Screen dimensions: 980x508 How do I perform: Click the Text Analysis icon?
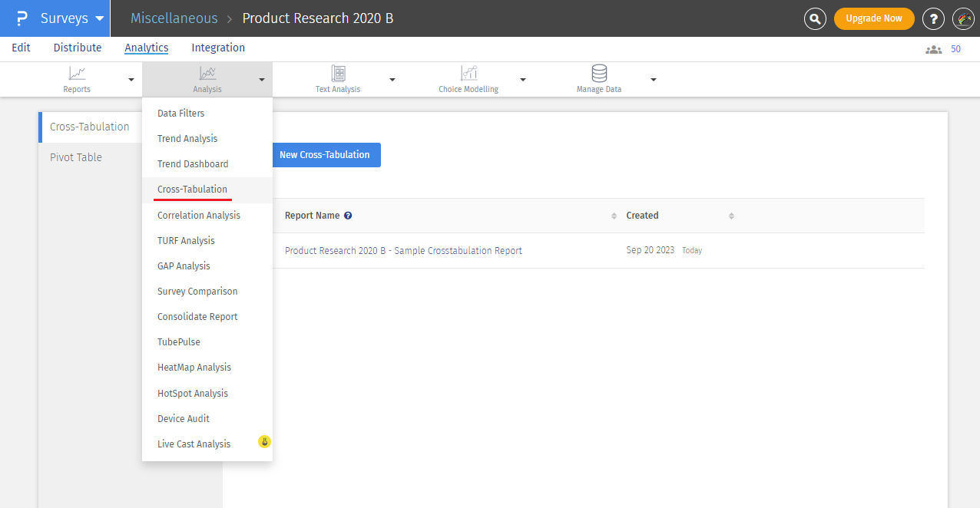(338, 74)
